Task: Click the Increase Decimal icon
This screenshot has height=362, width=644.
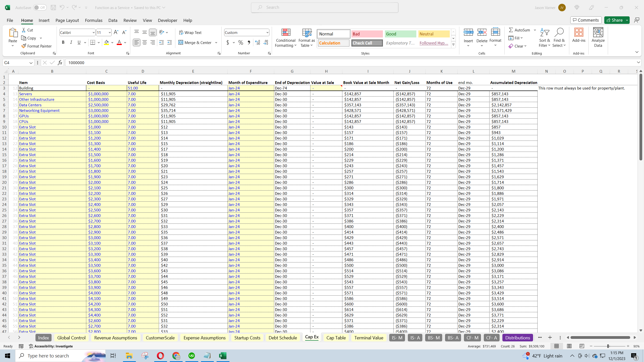Action: point(258,43)
